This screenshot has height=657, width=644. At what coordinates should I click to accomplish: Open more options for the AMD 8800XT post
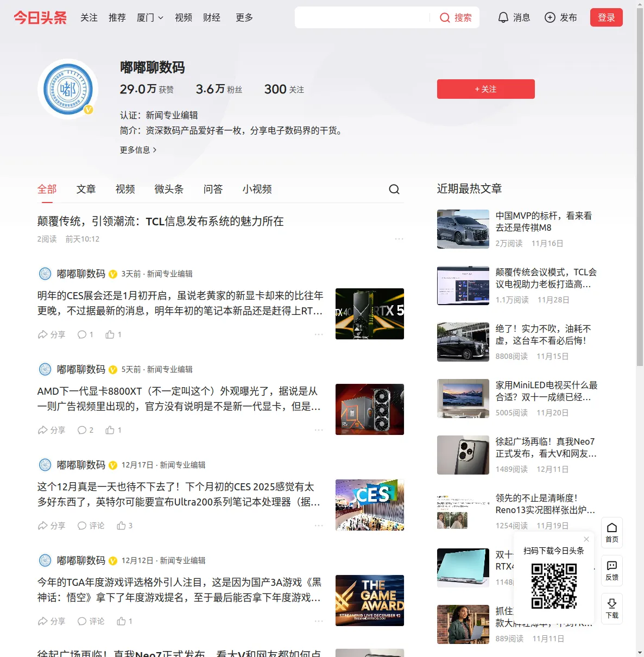click(x=319, y=430)
